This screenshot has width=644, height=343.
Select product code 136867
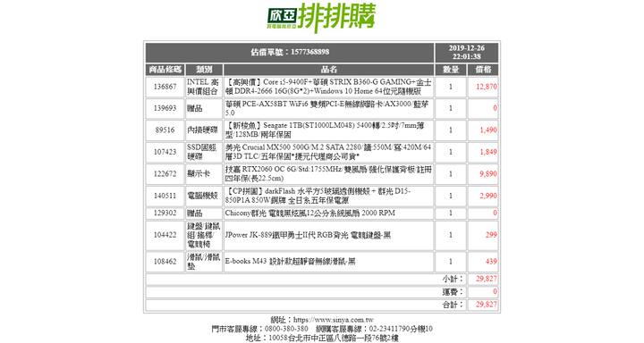(x=165, y=87)
